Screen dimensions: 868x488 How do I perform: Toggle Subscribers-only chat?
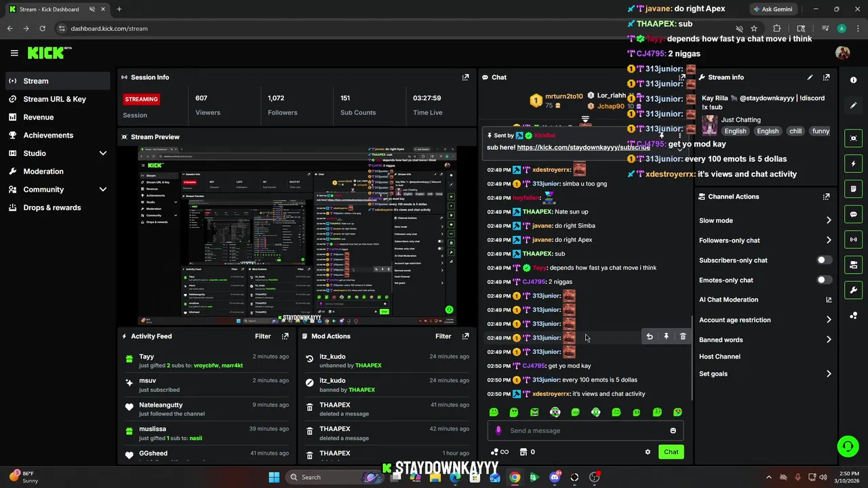(824, 260)
